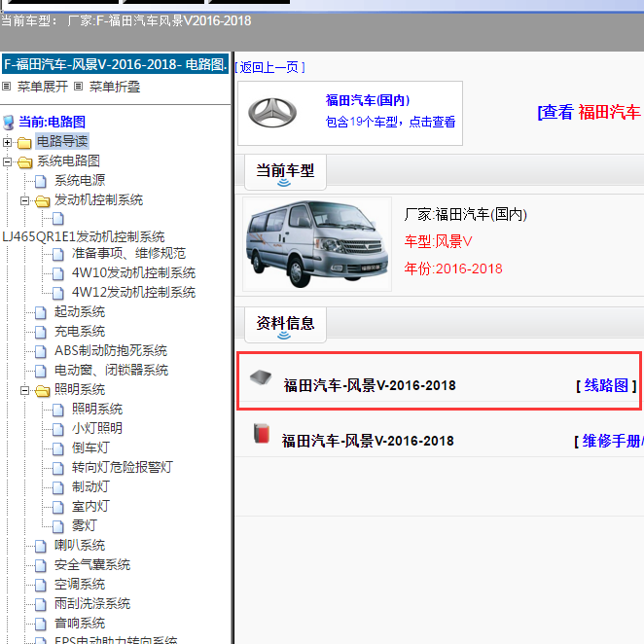Open 转向灯危险报警灯 tree item
The image size is (644, 644).
pos(122,467)
